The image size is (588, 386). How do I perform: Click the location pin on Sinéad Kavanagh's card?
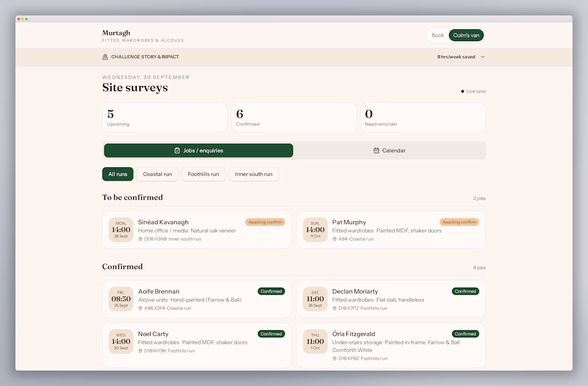[x=140, y=239]
